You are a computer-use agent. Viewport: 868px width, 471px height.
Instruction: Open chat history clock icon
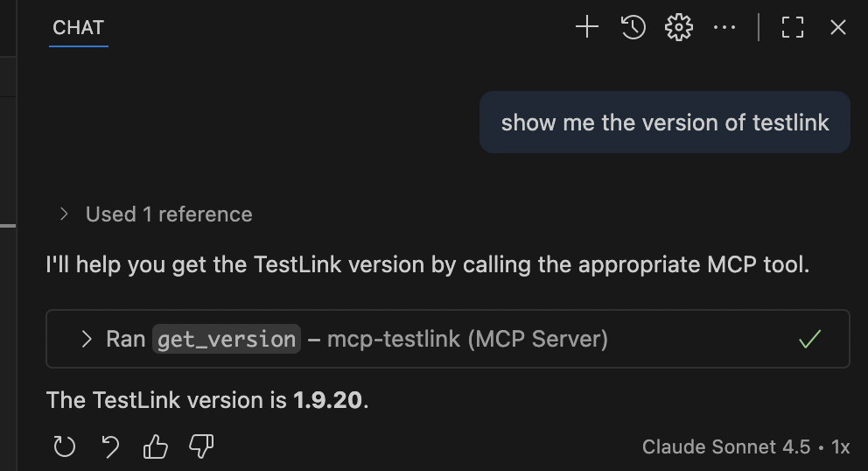tap(633, 28)
